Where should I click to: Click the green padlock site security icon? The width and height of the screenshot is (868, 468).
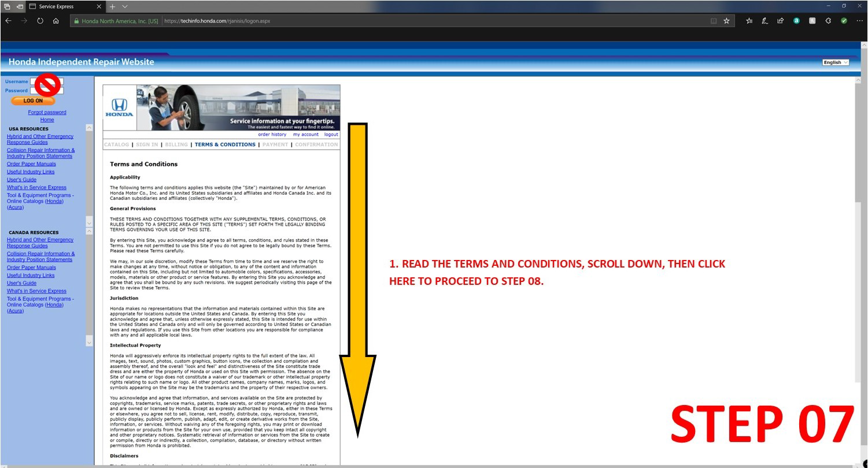tap(75, 21)
